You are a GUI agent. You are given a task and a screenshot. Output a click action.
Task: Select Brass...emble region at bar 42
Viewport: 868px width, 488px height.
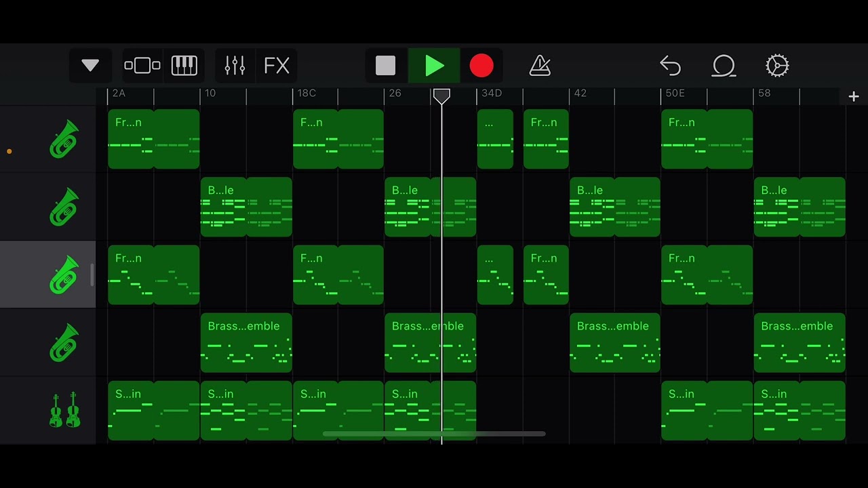(x=615, y=342)
